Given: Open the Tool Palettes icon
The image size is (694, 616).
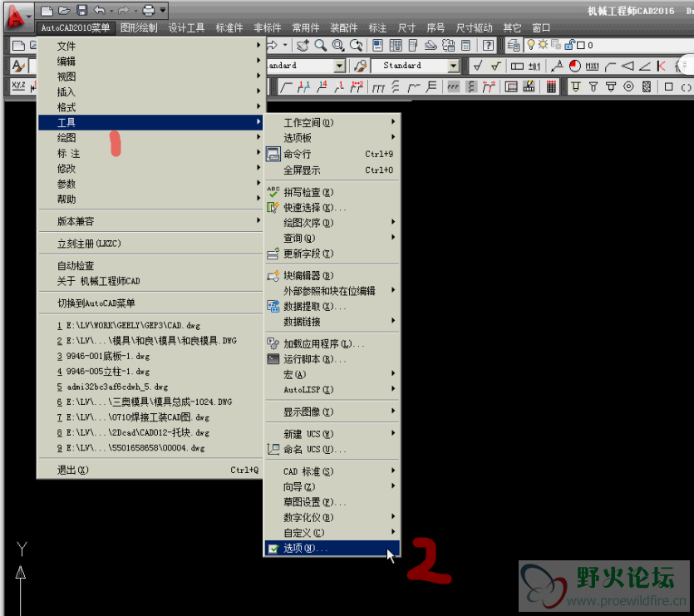Looking at the screenshot, I should 413,45.
